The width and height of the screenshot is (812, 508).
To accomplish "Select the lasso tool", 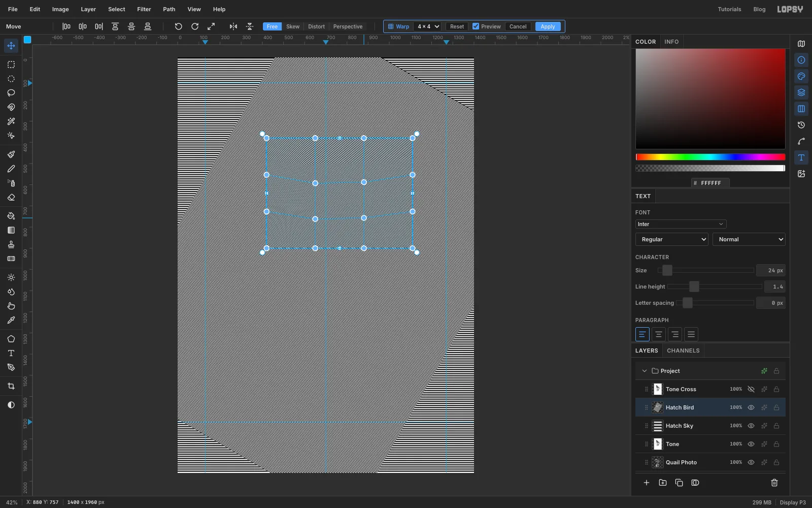I will pyautogui.click(x=11, y=93).
